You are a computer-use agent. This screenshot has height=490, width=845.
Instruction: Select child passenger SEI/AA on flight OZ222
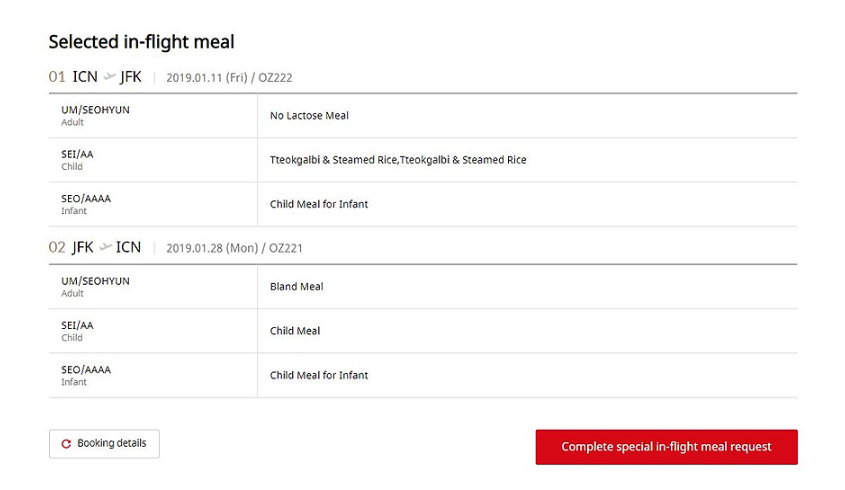[77, 154]
